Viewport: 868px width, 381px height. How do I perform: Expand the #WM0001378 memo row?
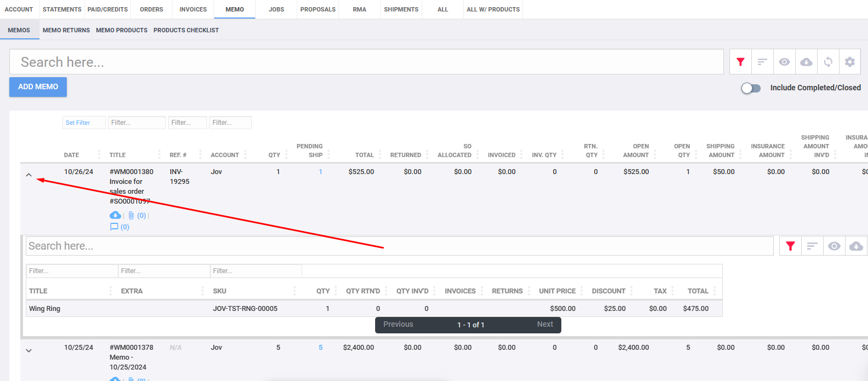pyautogui.click(x=29, y=351)
